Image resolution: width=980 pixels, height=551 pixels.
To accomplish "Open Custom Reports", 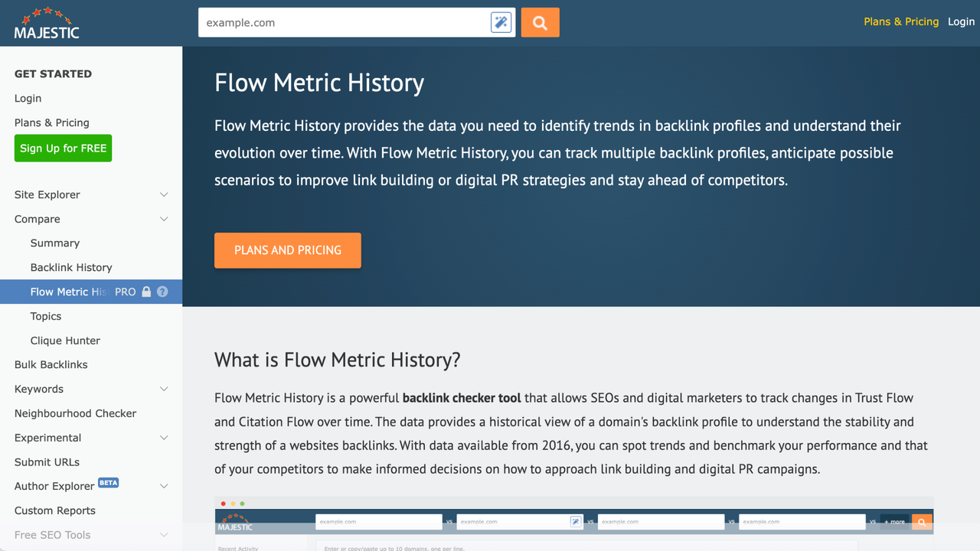I will click(x=55, y=510).
